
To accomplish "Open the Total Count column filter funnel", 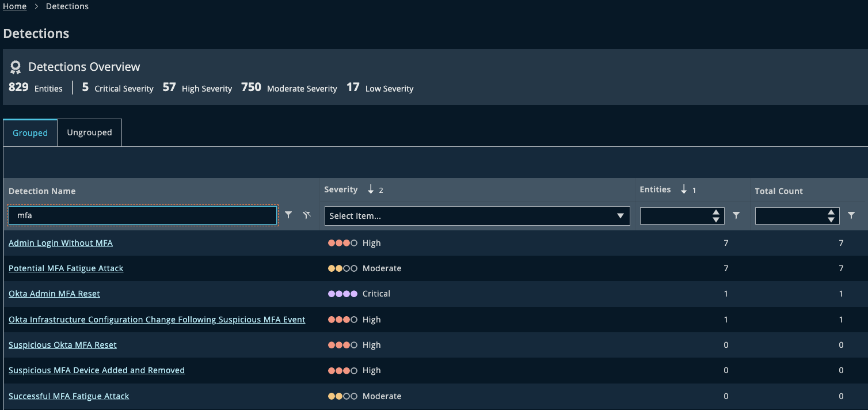I will tap(851, 215).
